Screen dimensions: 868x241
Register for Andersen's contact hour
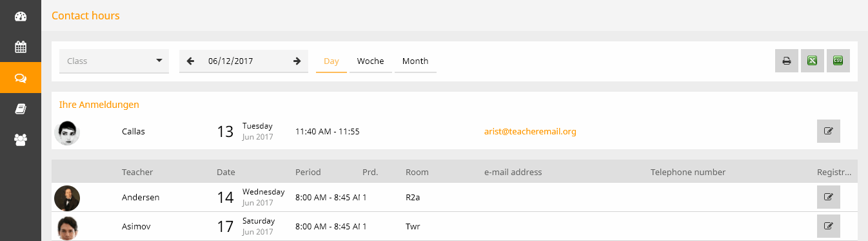829,197
